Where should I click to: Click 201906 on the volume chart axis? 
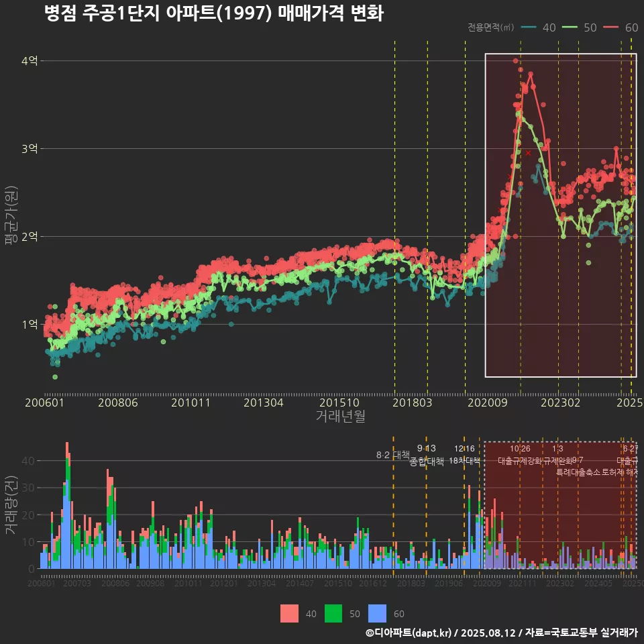pyautogui.click(x=449, y=583)
